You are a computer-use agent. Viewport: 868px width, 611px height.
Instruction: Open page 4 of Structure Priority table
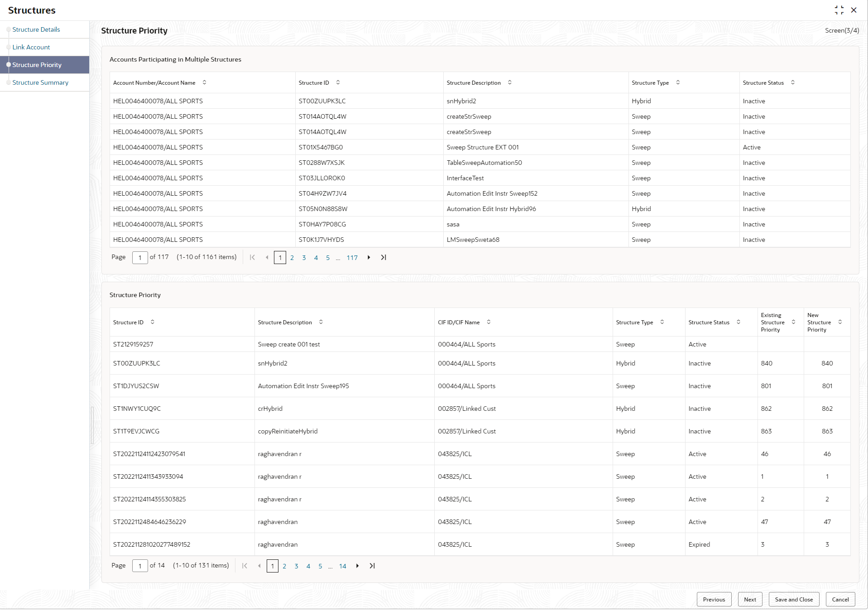coord(308,566)
